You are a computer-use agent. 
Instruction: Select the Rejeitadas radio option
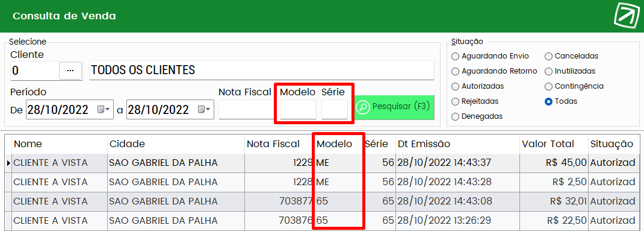[455, 101]
